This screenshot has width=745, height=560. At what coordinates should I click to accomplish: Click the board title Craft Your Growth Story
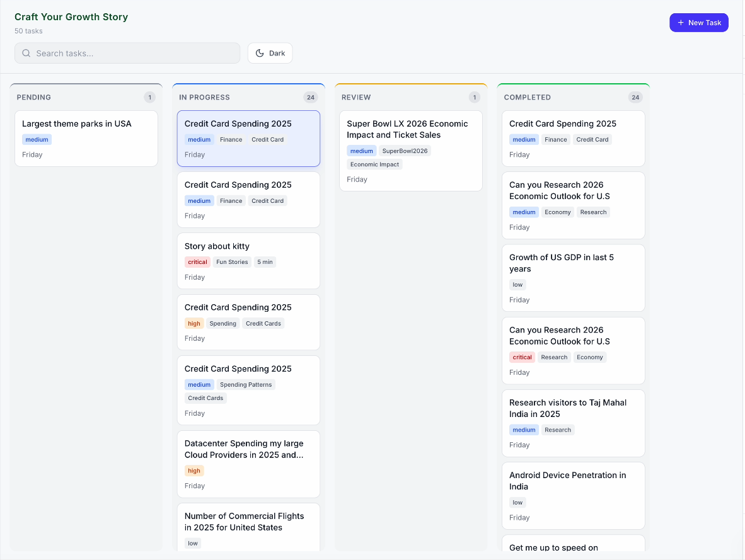click(x=71, y=17)
